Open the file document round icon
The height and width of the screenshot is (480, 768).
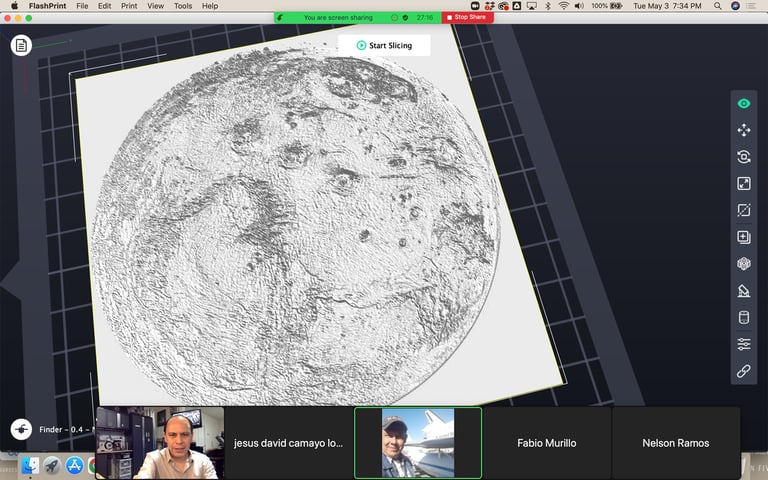point(21,46)
